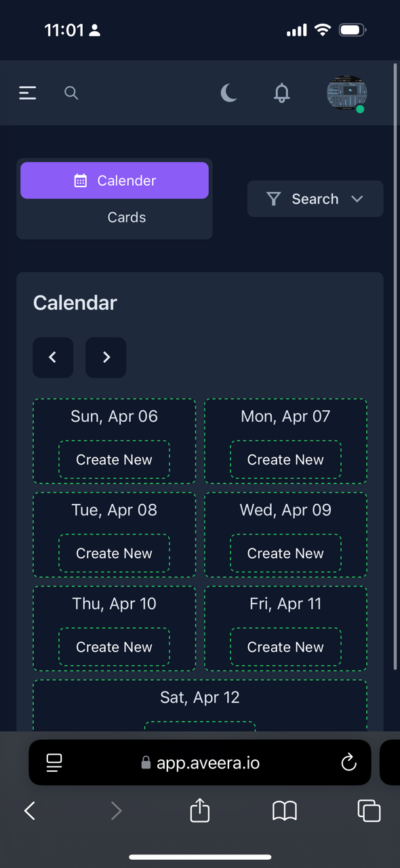Tap the app.aveera.io address bar
Image resolution: width=400 pixels, height=868 pixels.
tap(200, 763)
